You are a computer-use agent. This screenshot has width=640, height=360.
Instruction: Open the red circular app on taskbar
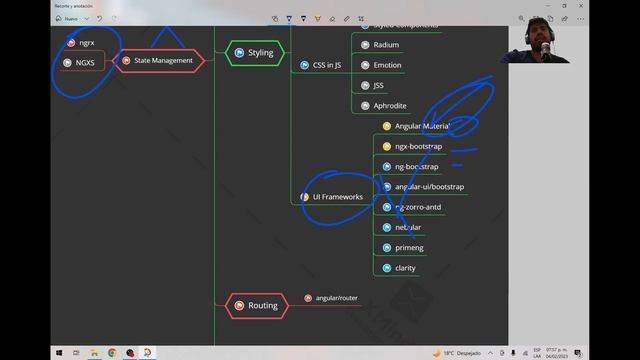[130, 353]
